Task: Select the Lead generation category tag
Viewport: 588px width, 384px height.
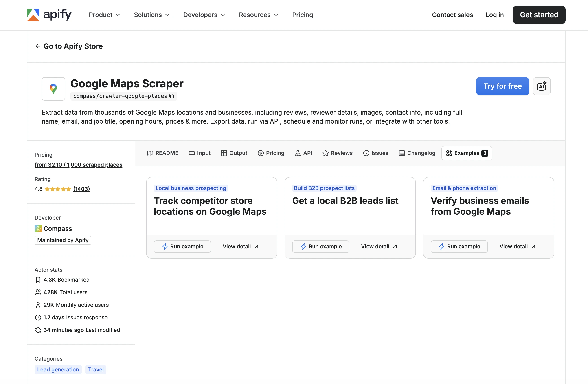Action: point(58,370)
